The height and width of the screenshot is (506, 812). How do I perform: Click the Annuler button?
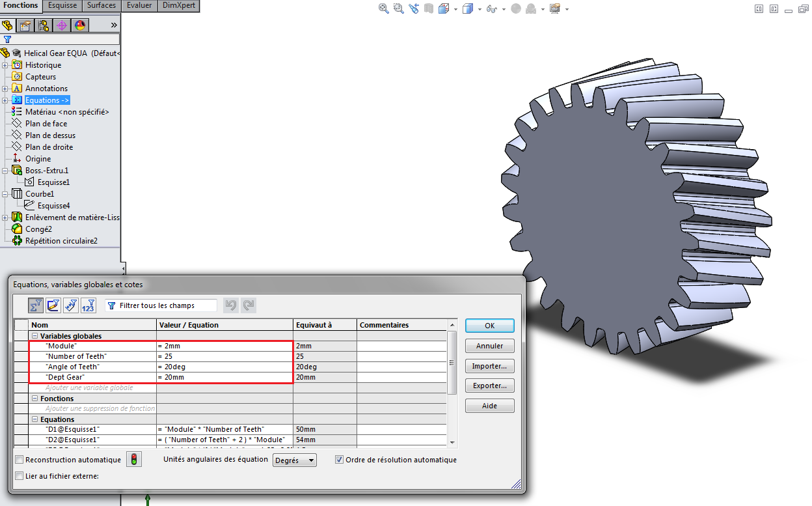pos(490,346)
